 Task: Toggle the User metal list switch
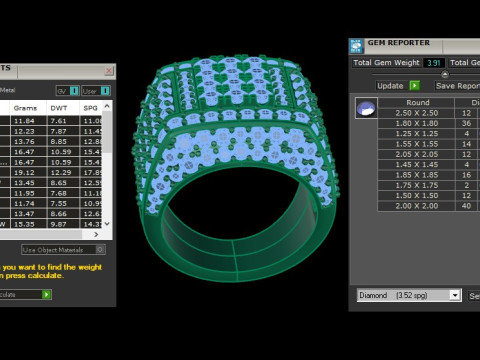tap(96, 91)
